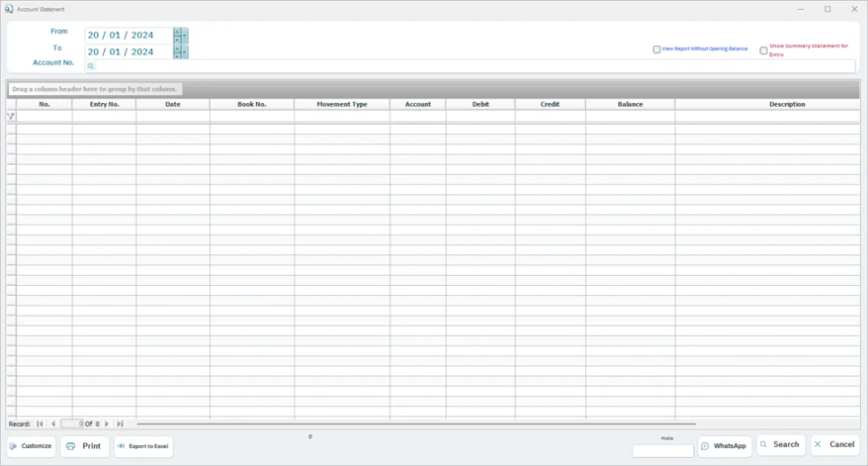Click the group-by column header panel
The height and width of the screenshot is (466, 868).
tap(433, 89)
